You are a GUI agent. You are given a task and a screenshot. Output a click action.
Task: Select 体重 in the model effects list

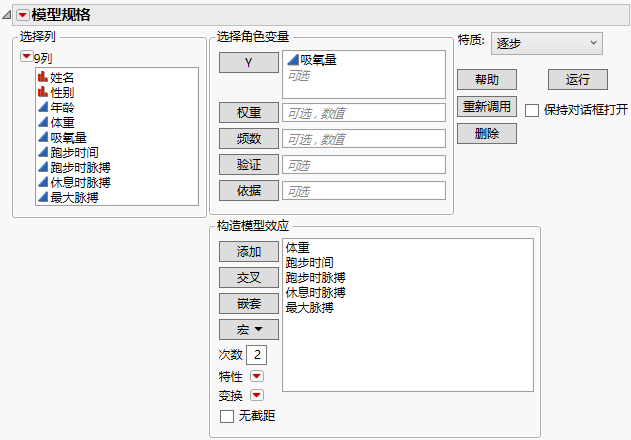(x=297, y=247)
